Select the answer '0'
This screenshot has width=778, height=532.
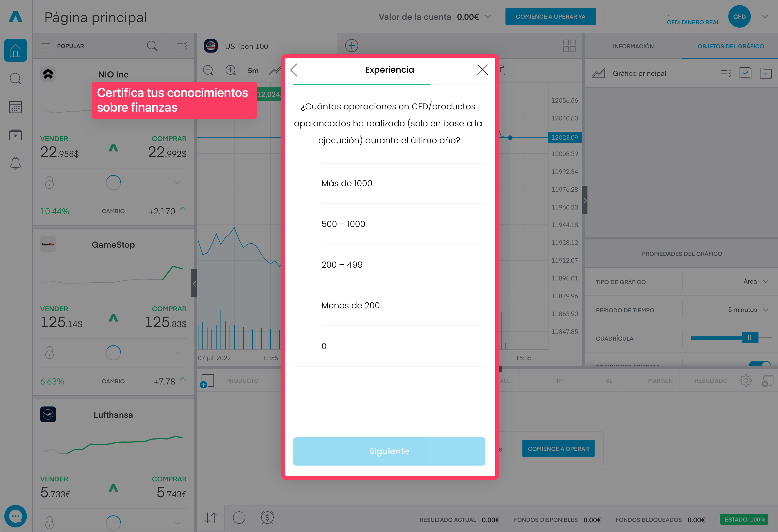pos(403,346)
